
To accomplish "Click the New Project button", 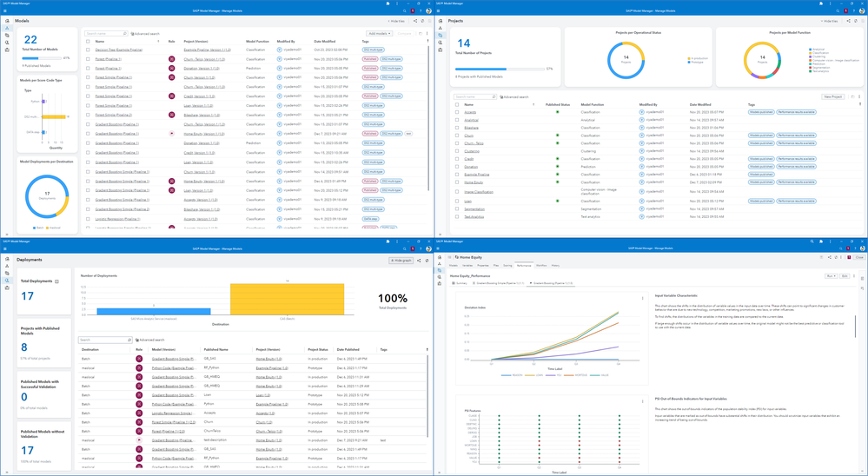I will pyautogui.click(x=832, y=96).
